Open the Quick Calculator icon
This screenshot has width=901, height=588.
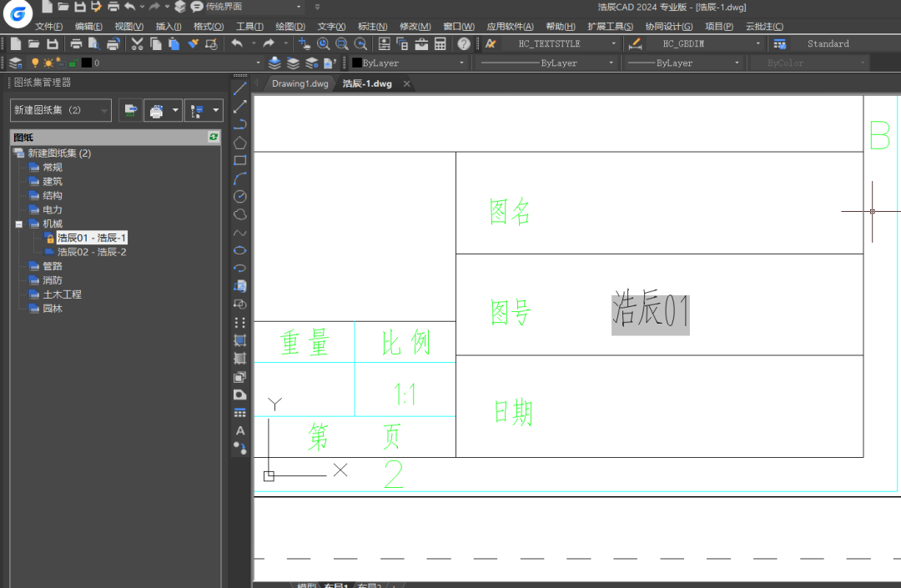pyautogui.click(x=440, y=43)
